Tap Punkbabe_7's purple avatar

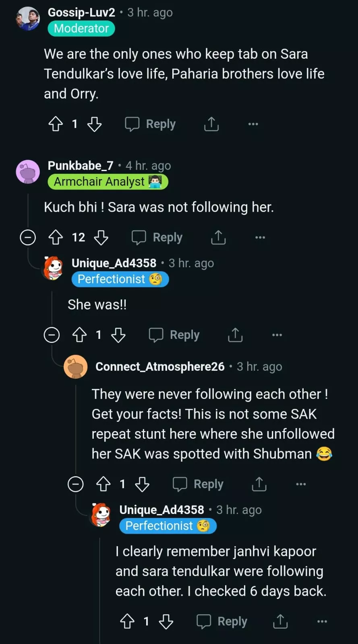click(28, 172)
